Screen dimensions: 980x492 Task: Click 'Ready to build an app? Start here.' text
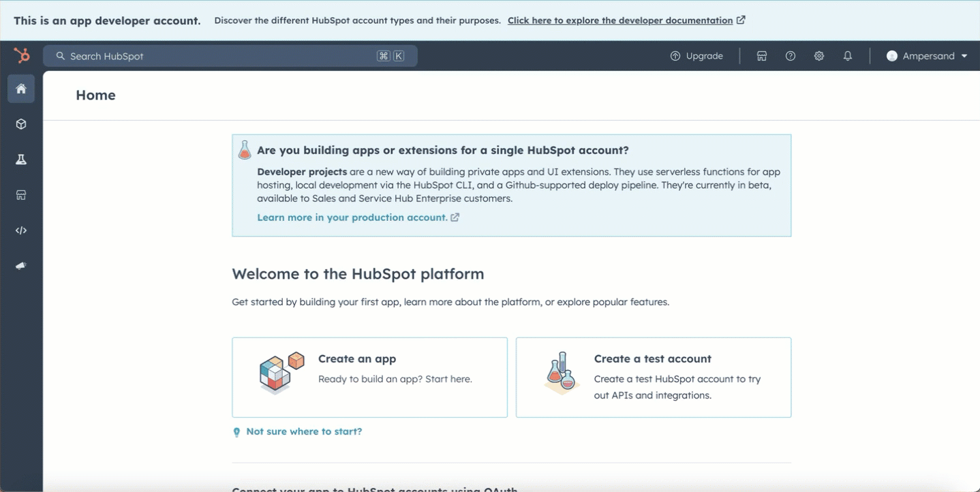(395, 379)
